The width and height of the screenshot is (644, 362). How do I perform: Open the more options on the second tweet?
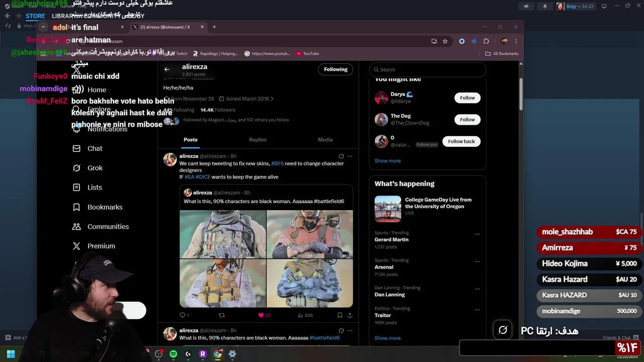point(350,330)
